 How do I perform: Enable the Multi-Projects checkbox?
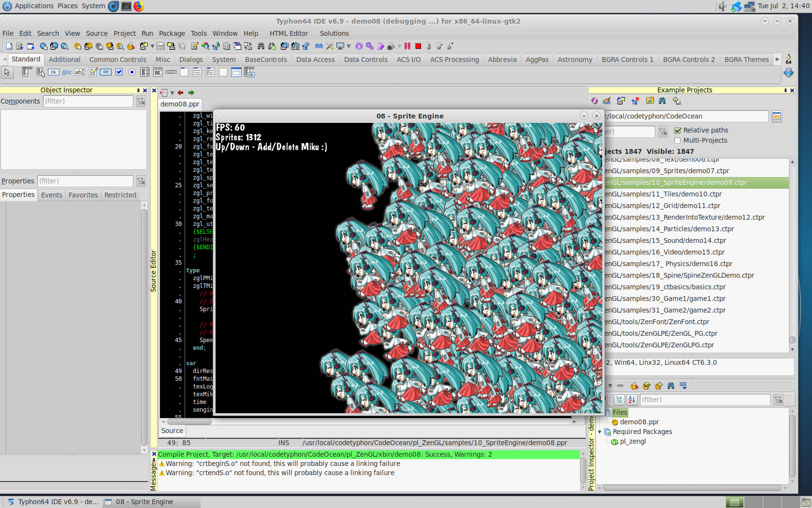pos(678,140)
